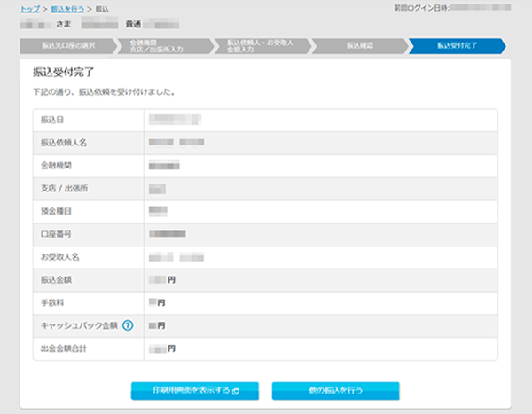532x414 pixels.
Task: Select the 振込確認 step
Action: click(x=356, y=46)
